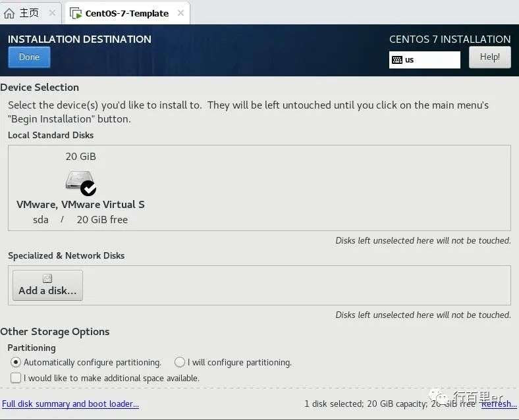Close the 主页 tab
The image size is (519, 420).
coord(52,13)
